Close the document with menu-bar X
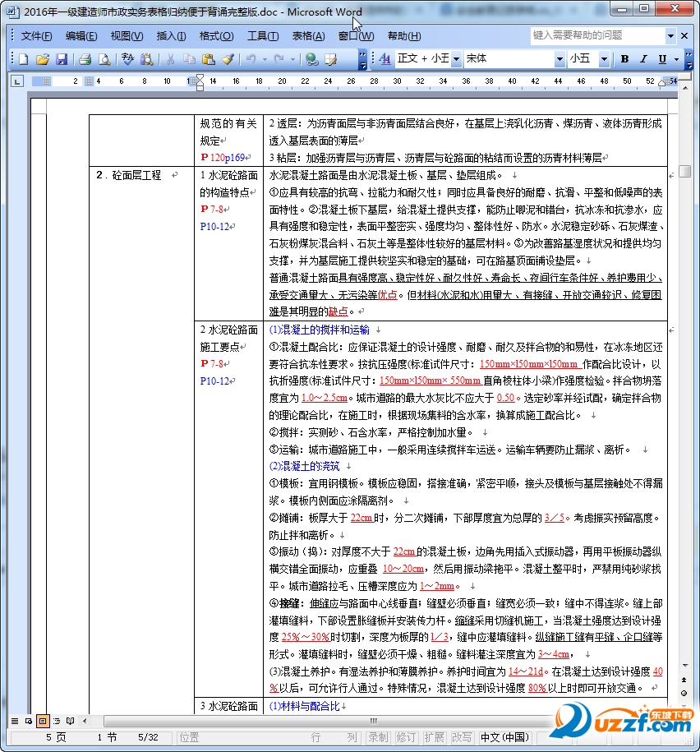700x752 pixels. coord(684,35)
